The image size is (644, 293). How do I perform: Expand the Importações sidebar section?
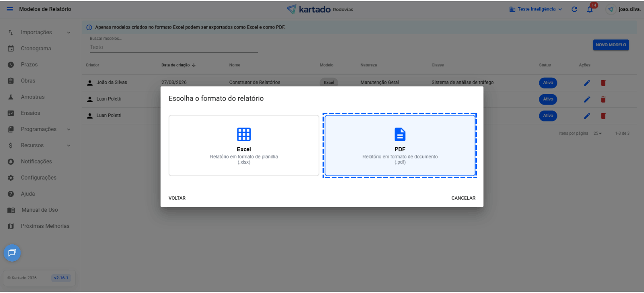point(39,32)
